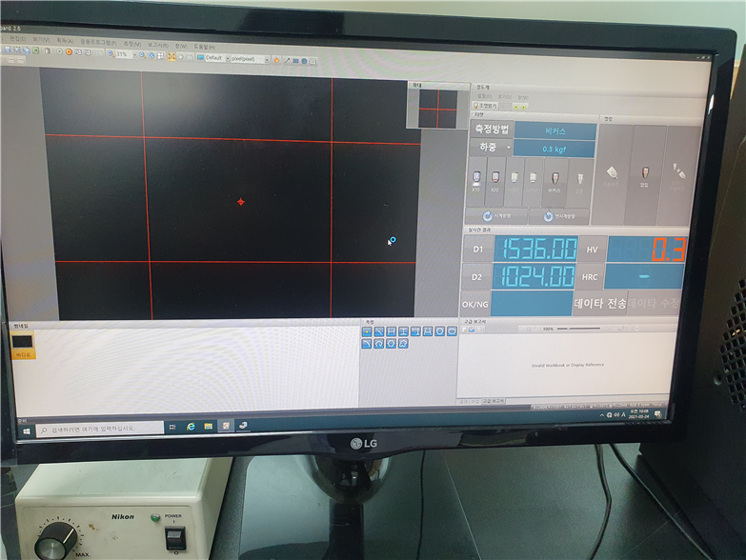This screenshot has height=560, width=746.
Task: Select the 비커스 indenter turret position
Action: 554,182
